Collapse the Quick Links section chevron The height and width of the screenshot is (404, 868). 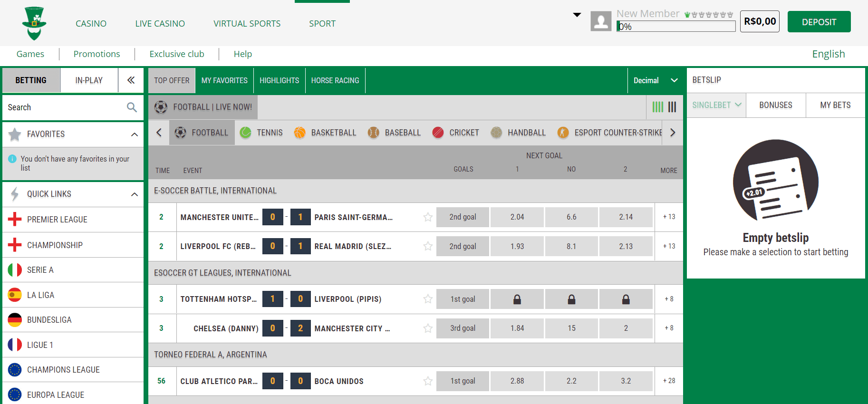(135, 194)
